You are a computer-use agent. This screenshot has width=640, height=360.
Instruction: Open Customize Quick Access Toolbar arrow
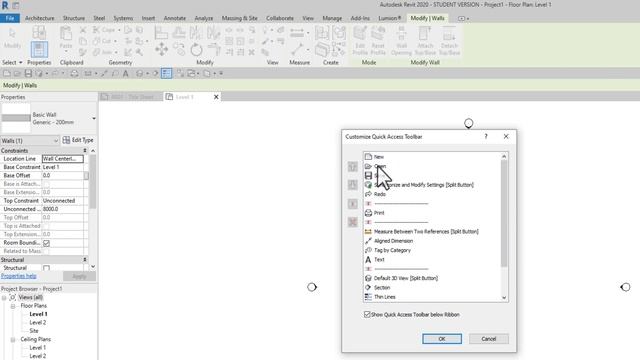coord(221,73)
